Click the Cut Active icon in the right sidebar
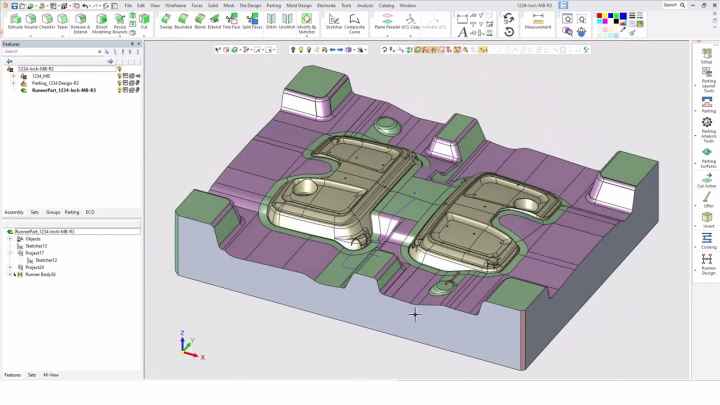 pos(707,177)
